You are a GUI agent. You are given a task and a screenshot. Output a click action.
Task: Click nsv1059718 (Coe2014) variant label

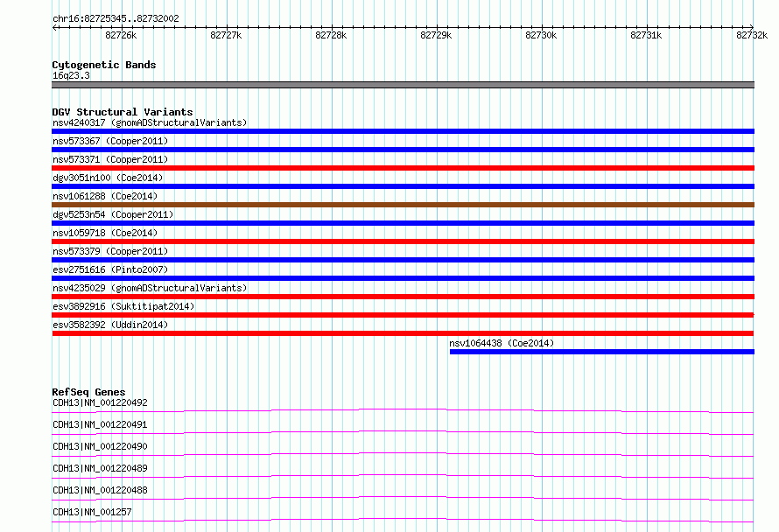(x=105, y=233)
